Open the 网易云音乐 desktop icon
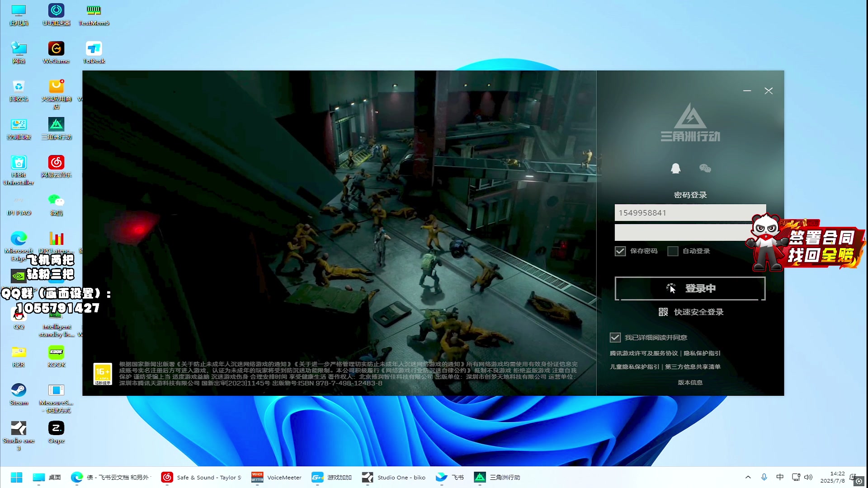868x488 pixels. click(56, 166)
